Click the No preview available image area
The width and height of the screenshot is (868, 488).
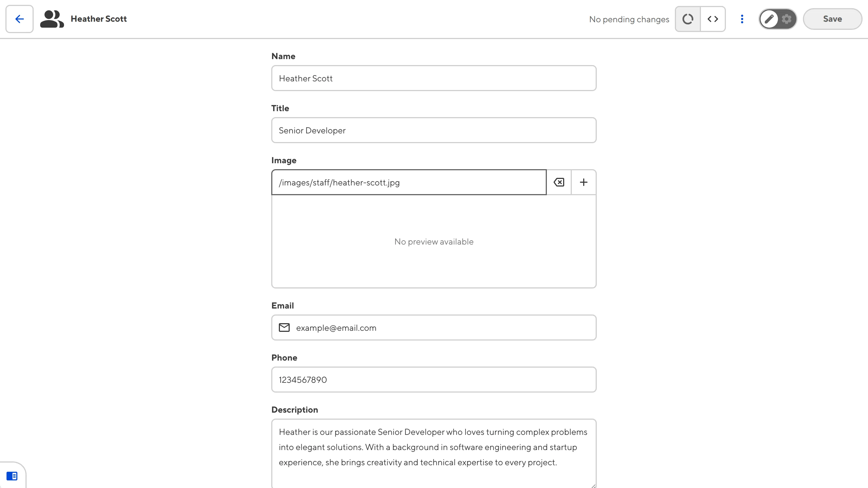434,242
